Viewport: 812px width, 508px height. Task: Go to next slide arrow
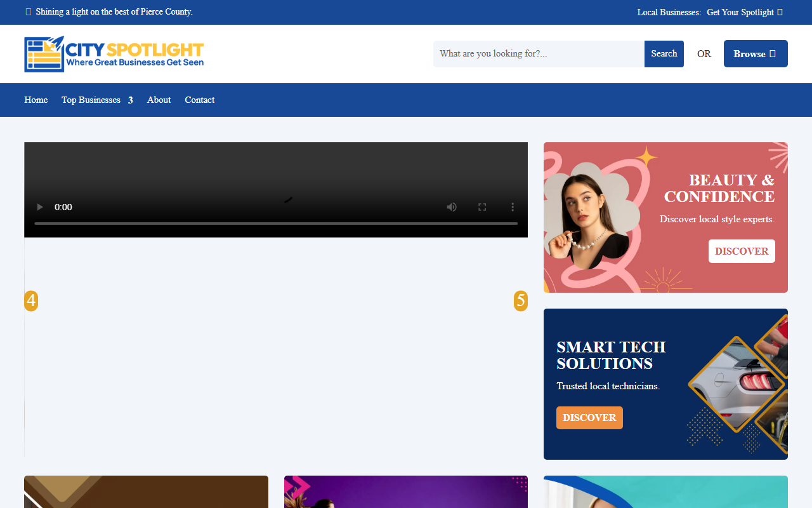(521, 301)
